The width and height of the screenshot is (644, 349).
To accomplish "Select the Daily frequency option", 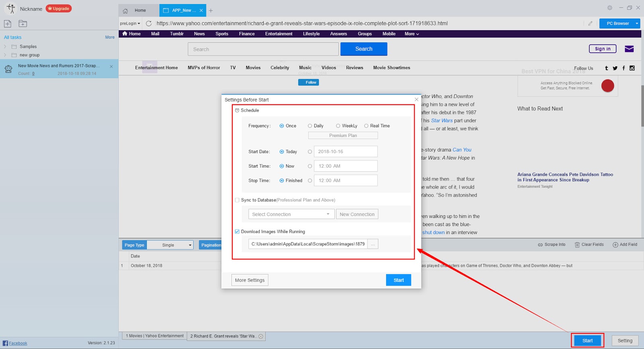I will (x=310, y=126).
